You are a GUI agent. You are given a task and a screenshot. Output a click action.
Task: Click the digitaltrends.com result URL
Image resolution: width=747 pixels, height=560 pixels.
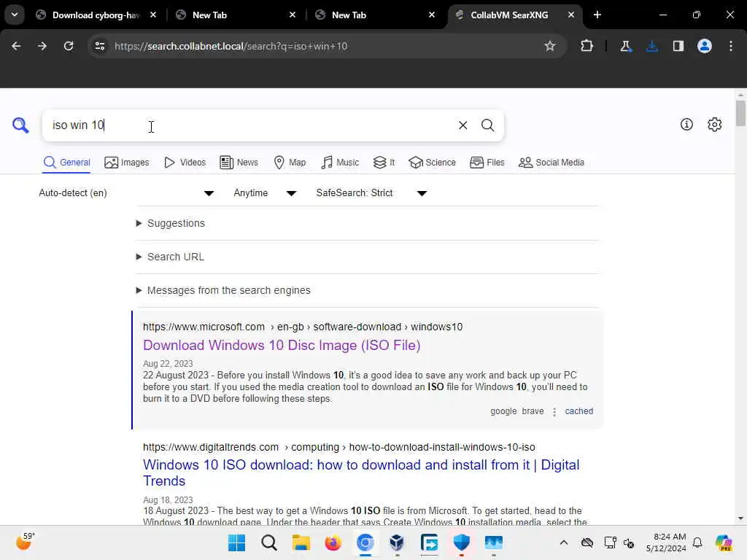click(x=338, y=447)
